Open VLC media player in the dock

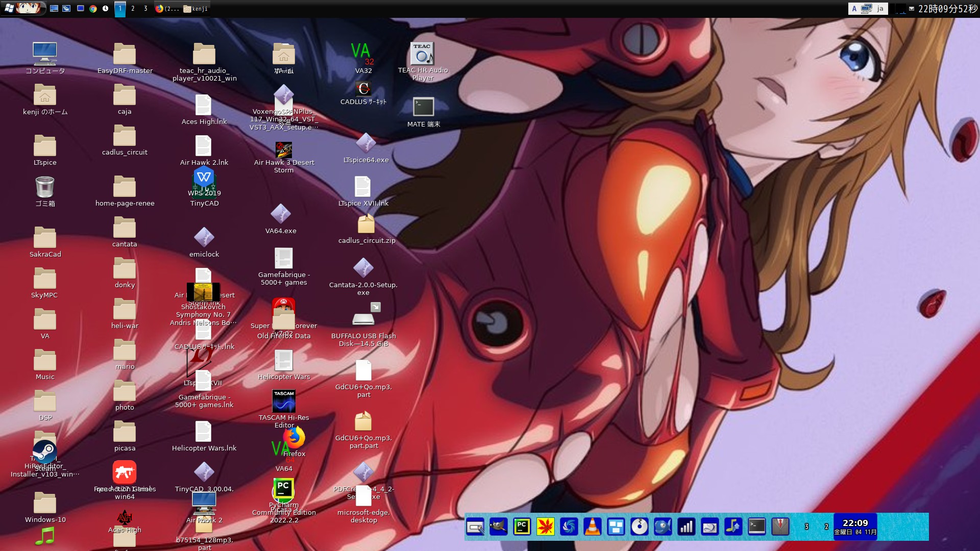pyautogui.click(x=592, y=527)
